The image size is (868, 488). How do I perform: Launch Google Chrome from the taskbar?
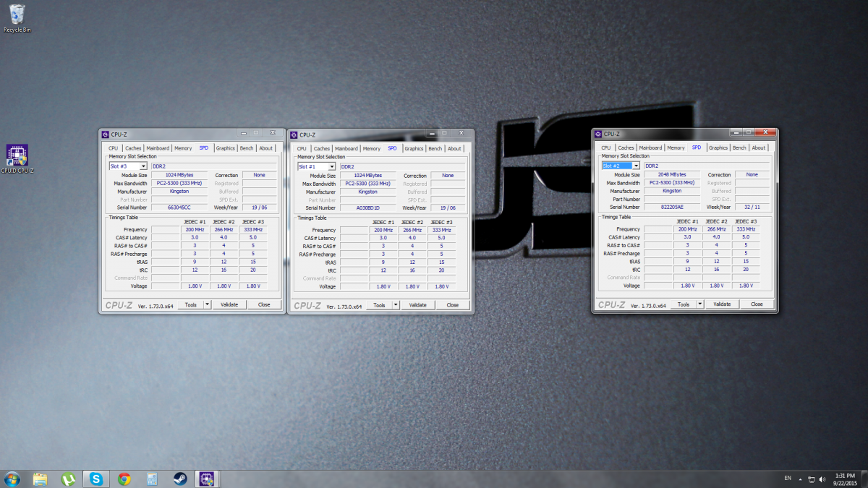[124, 479]
